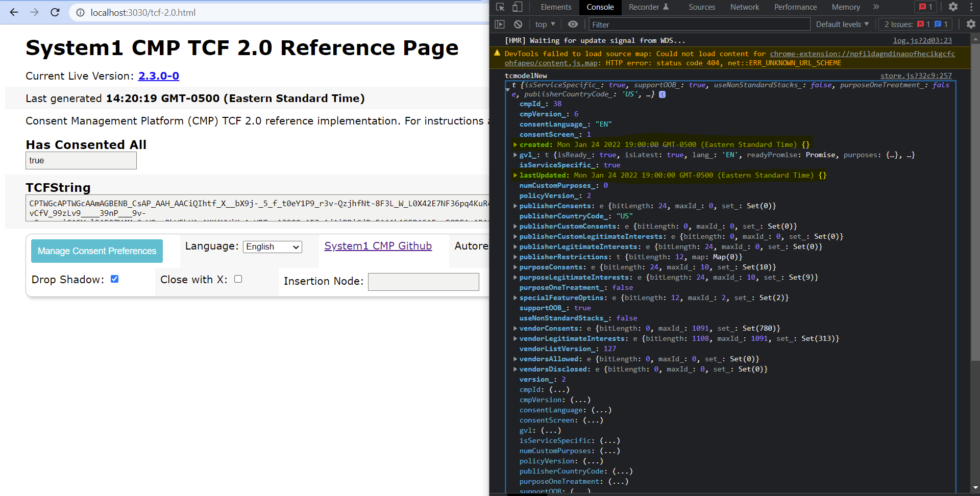Open the top context selector dropdown
Image resolution: width=980 pixels, height=496 pixels.
coord(545,24)
